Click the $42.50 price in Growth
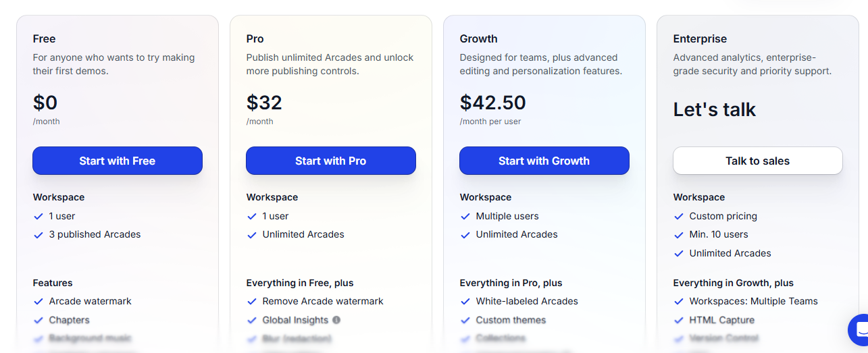Screen dimensions: 868x353 coord(493,103)
